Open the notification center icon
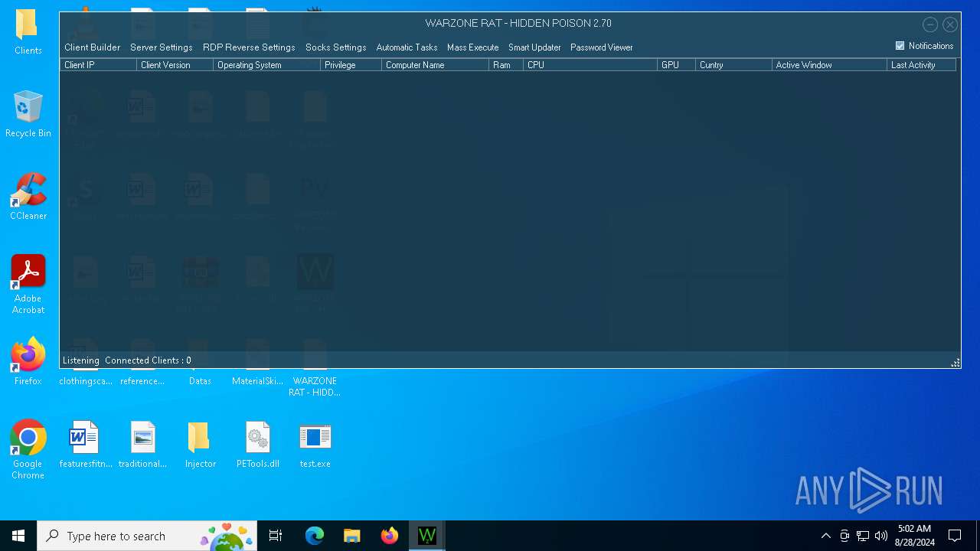Image resolution: width=980 pixels, height=551 pixels. [955, 536]
